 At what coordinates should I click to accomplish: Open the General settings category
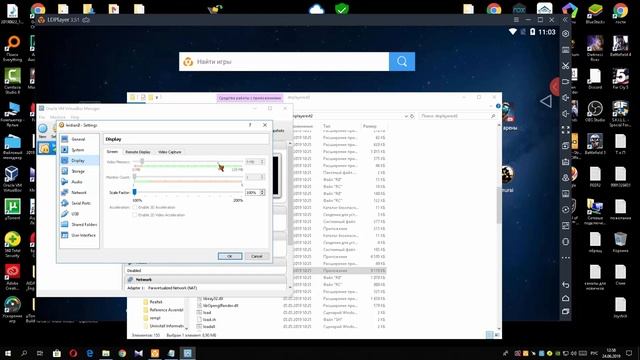(x=79, y=139)
